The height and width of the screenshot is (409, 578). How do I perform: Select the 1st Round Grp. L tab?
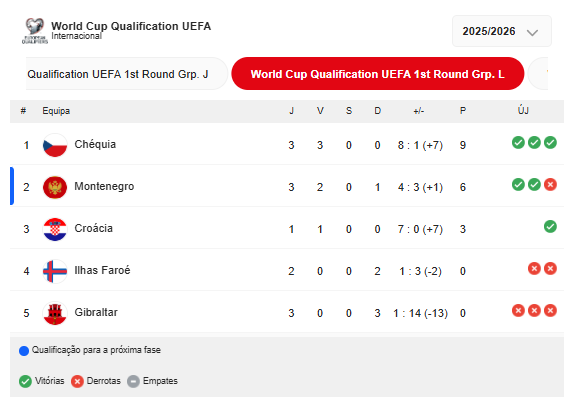[x=377, y=74]
